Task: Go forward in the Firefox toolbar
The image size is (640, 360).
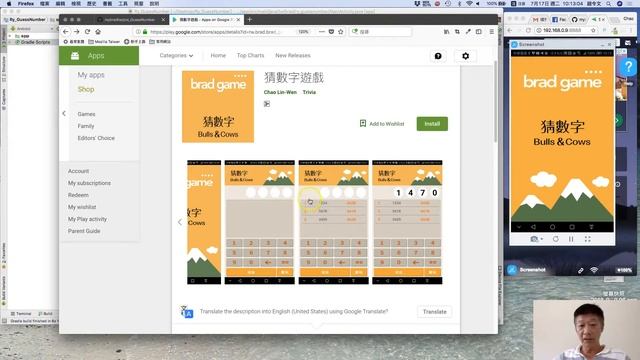Action: (77, 31)
